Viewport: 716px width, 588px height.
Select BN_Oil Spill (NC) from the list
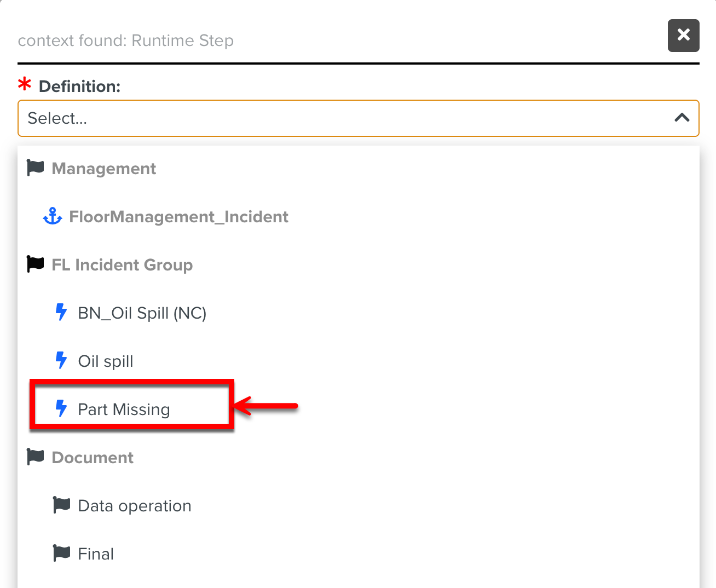pos(142,313)
